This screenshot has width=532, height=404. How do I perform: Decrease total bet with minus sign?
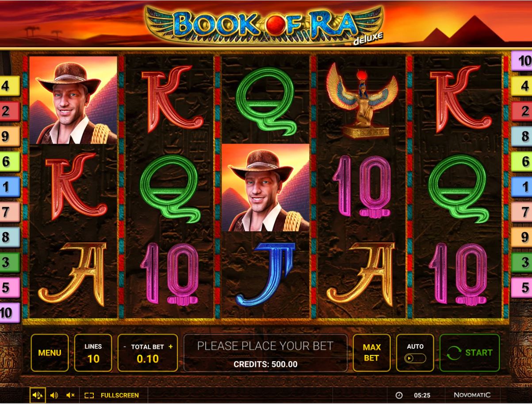click(125, 347)
